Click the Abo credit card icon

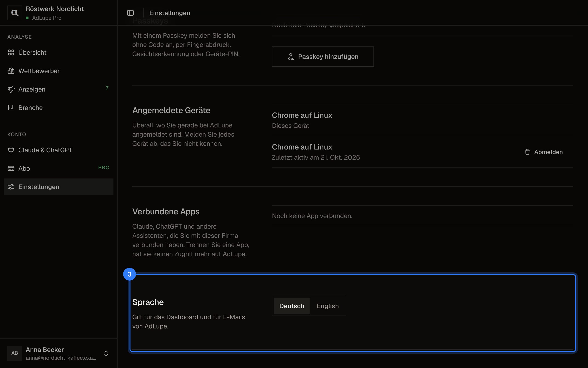(x=11, y=168)
